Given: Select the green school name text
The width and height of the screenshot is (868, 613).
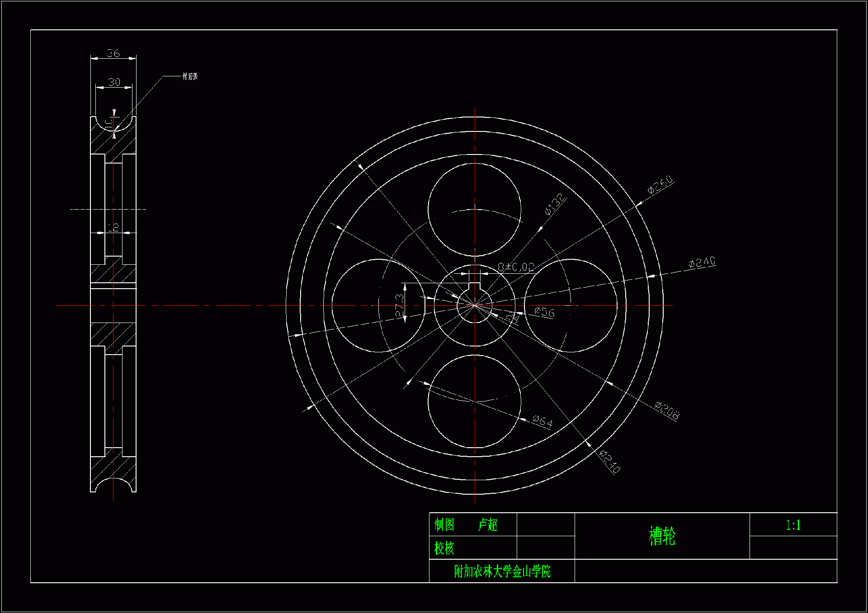Looking at the screenshot, I should (502, 571).
